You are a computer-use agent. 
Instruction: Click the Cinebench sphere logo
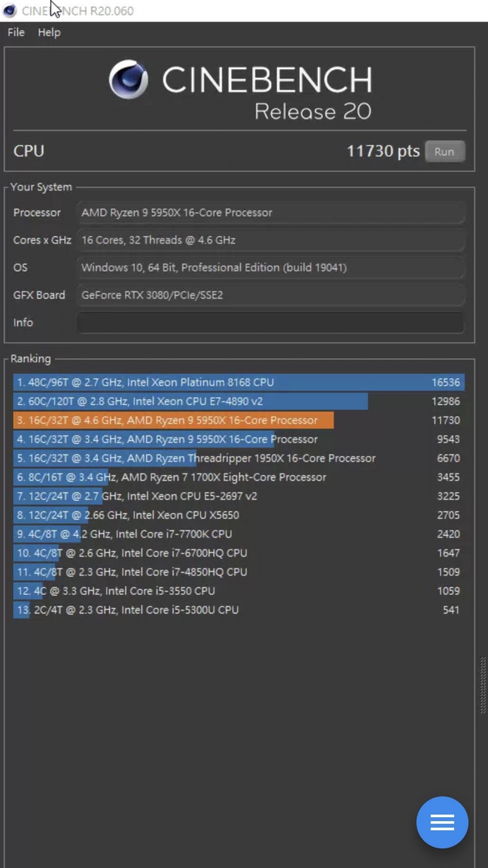point(128,80)
